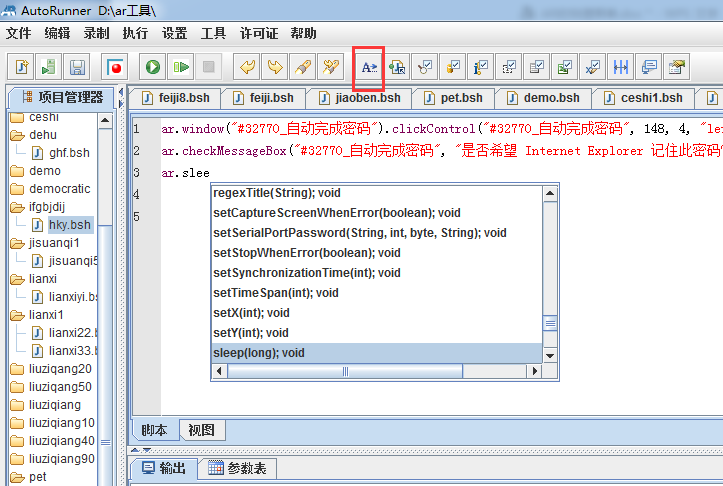Click the form checkpoint icon

[x=537, y=67]
